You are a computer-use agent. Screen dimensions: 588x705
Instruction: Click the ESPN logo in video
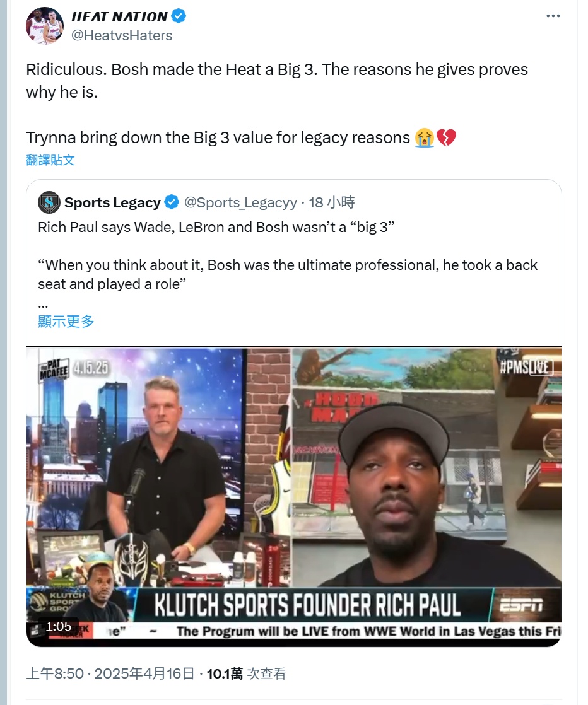coord(521,605)
